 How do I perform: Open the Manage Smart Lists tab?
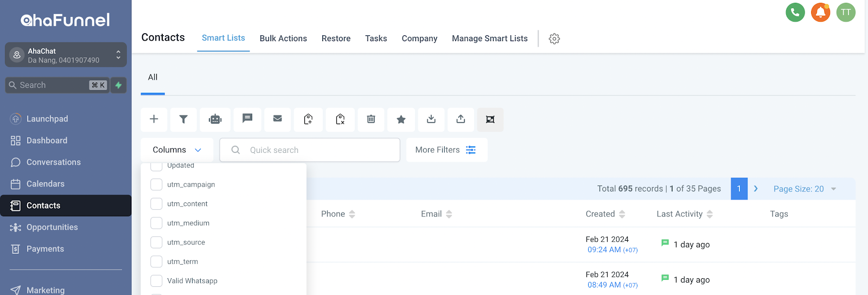coord(490,39)
